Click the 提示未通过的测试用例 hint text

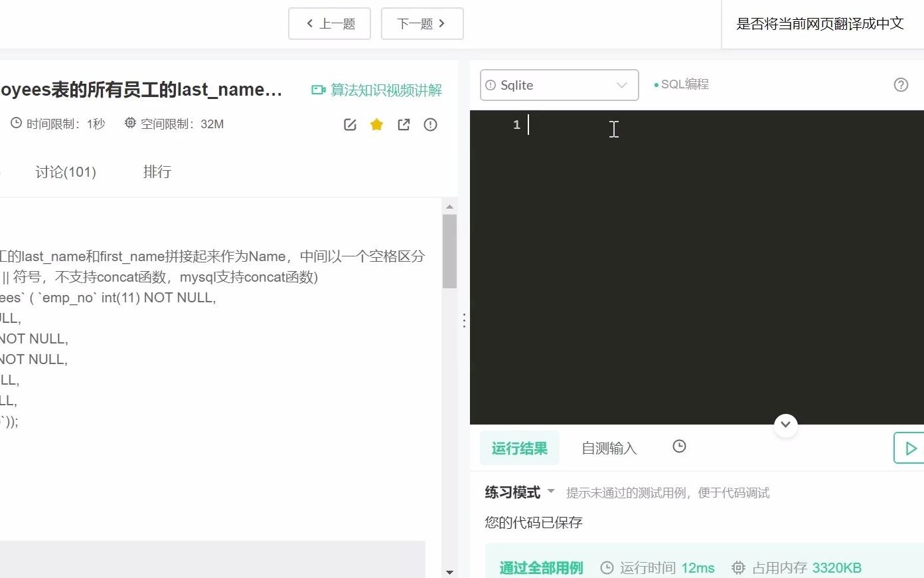coord(668,493)
